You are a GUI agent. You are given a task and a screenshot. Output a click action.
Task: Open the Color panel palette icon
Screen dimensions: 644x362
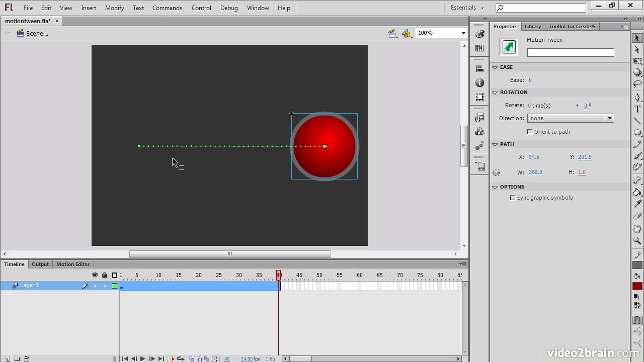[x=480, y=34]
